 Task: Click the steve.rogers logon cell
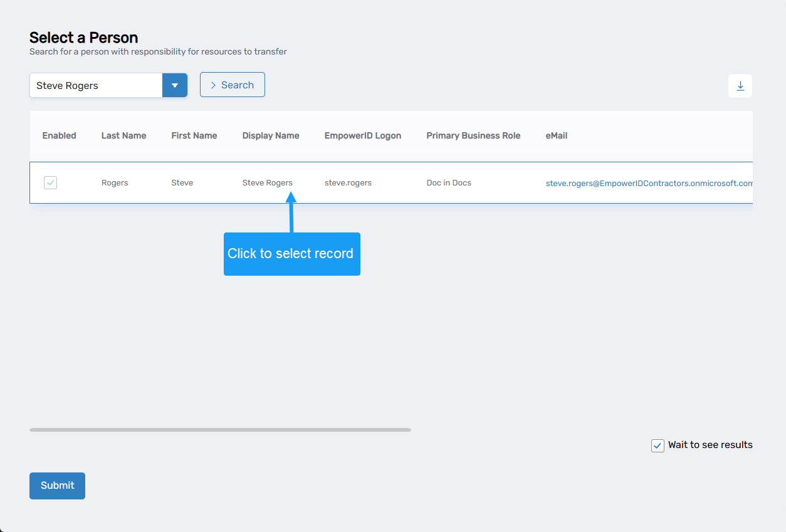pyautogui.click(x=348, y=183)
